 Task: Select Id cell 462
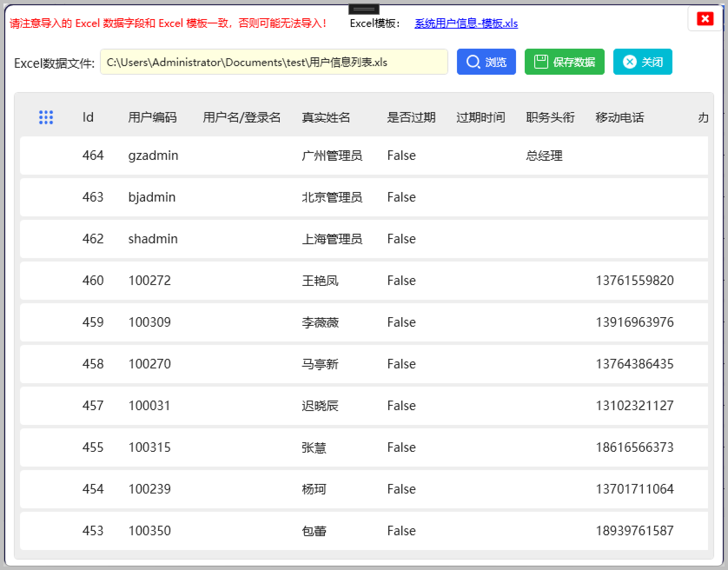(x=93, y=239)
